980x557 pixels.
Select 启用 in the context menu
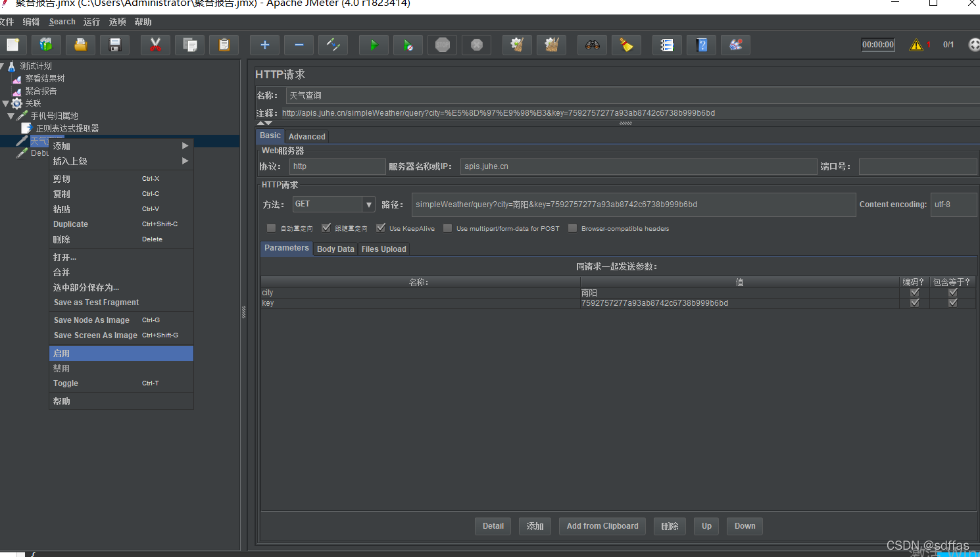click(121, 354)
